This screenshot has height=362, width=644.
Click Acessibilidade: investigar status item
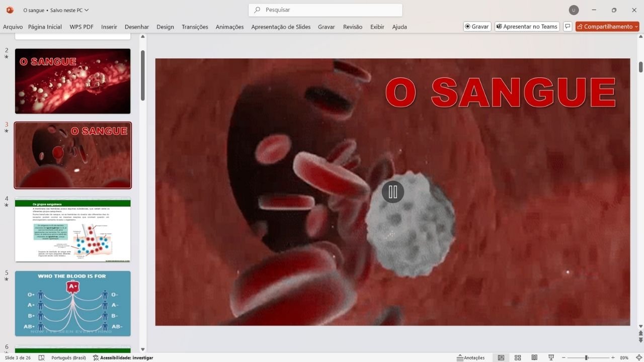[123, 357]
